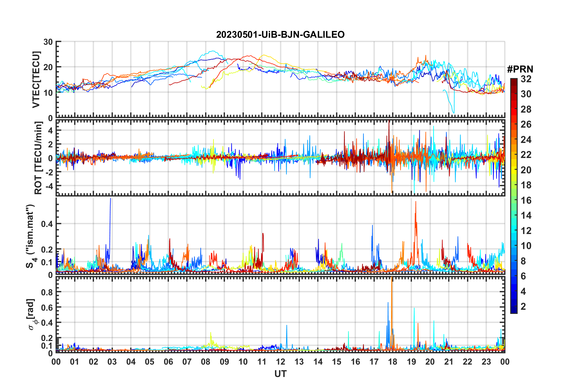Screen dimensions: 561x392
Task: Click colorbar tick label 6
Action: 523,276
